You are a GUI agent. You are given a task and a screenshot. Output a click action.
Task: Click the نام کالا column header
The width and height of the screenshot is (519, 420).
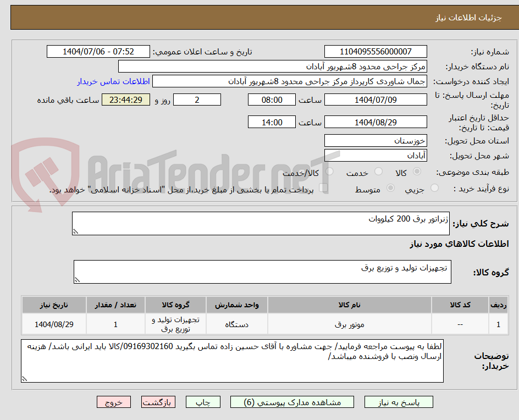(350, 305)
